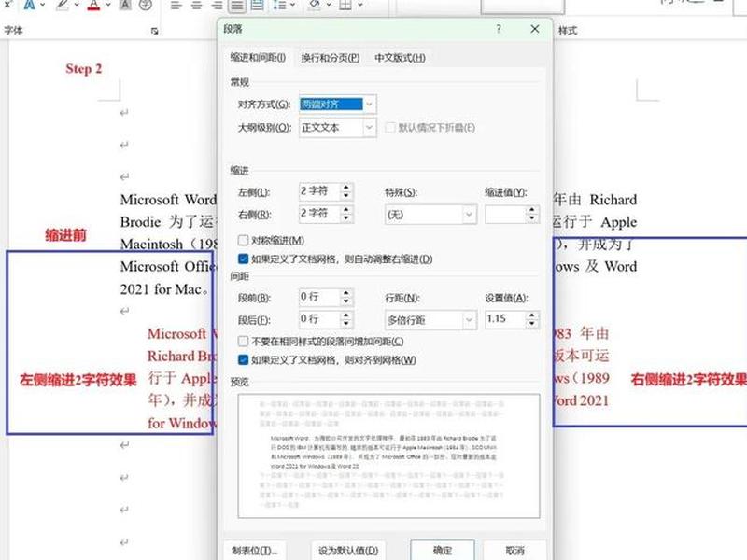Toggle the 默认情况下折叠 checkbox

click(390, 128)
